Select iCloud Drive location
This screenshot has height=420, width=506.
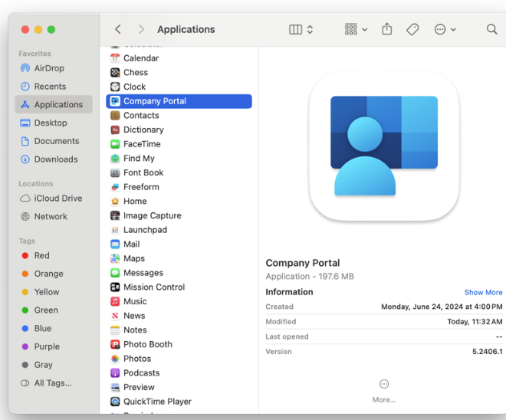click(x=54, y=198)
